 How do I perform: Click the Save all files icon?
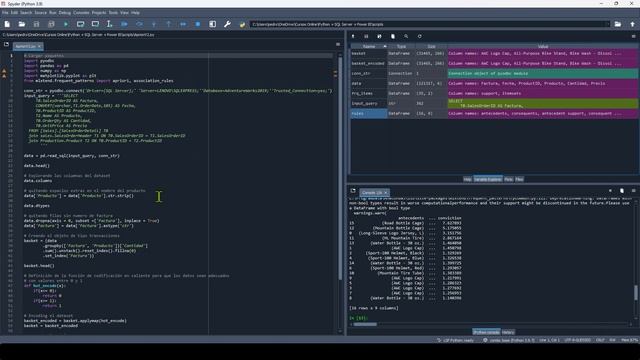pyautogui.click(x=51, y=24)
